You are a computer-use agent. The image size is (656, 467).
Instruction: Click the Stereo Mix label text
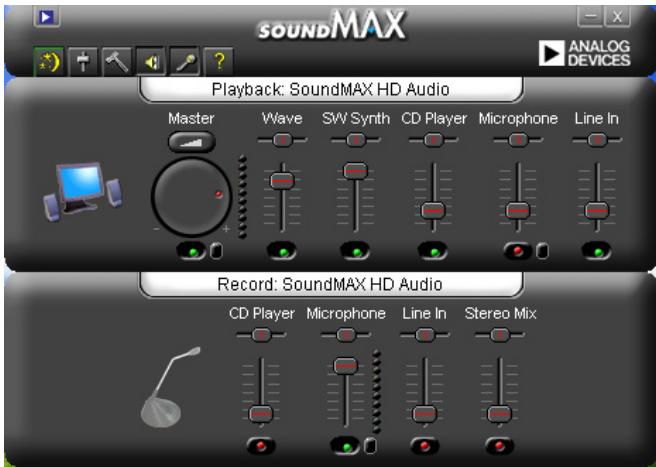coord(500,313)
